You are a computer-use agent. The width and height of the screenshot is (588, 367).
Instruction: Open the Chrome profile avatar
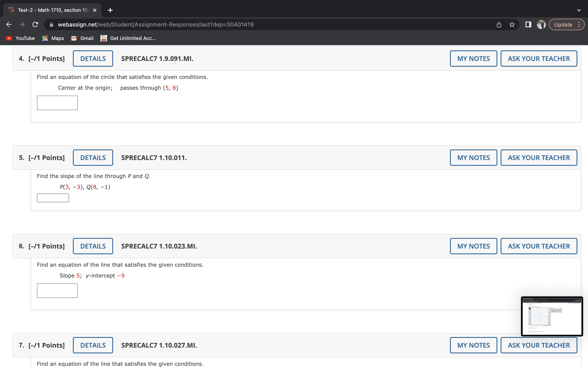pyautogui.click(x=541, y=24)
